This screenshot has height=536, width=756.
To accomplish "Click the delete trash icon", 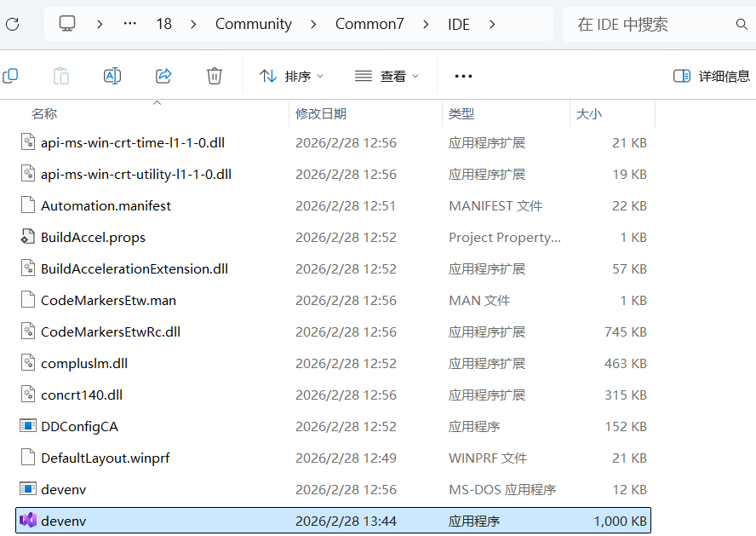I will pyautogui.click(x=214, y=76).
